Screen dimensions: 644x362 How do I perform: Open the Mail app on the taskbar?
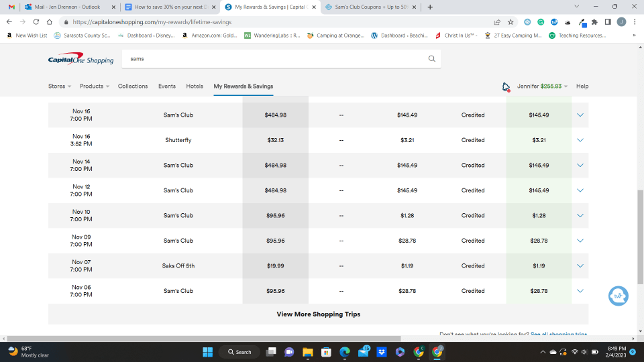[x=364, y=352]
